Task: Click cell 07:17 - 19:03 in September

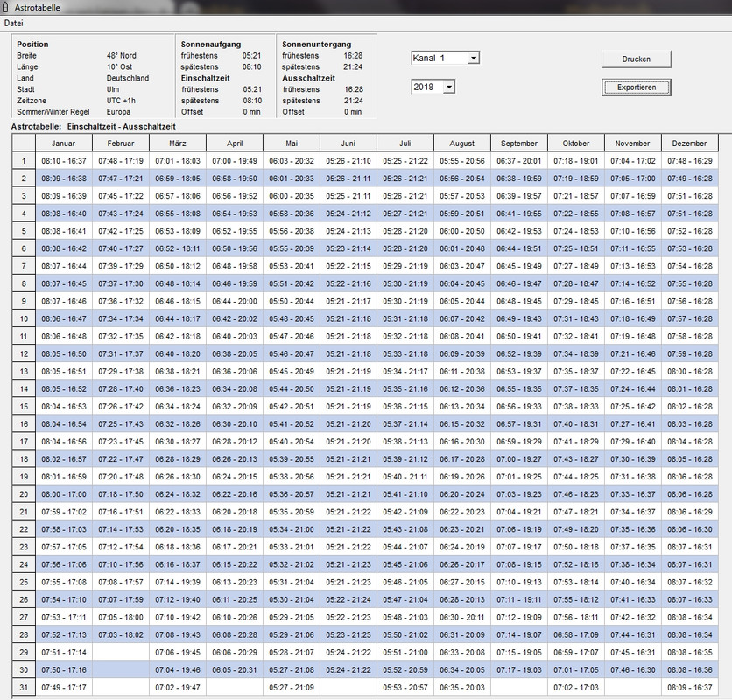Action: (519, 669)
